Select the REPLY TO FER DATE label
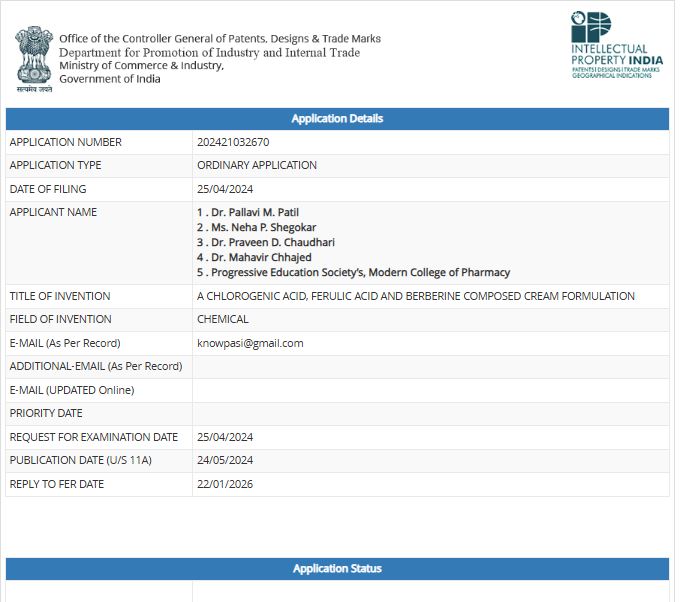Viewport: 692px width, 602px height. 56,484
